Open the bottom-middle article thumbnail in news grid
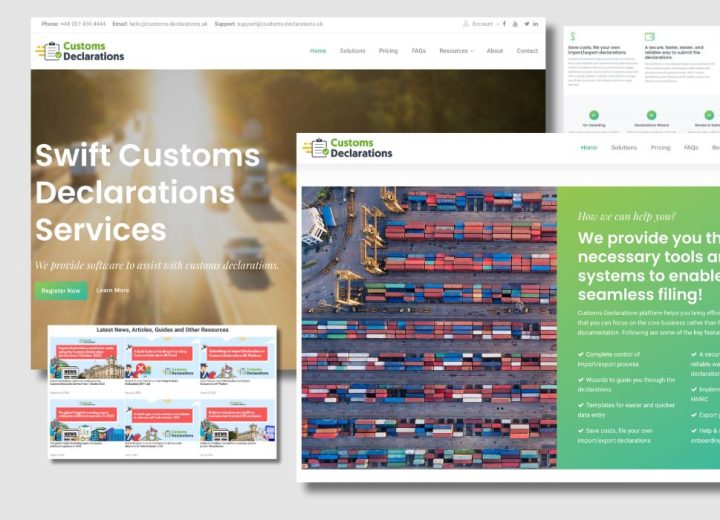The height and width of the screenshot is (520, 720). point(162,421)
